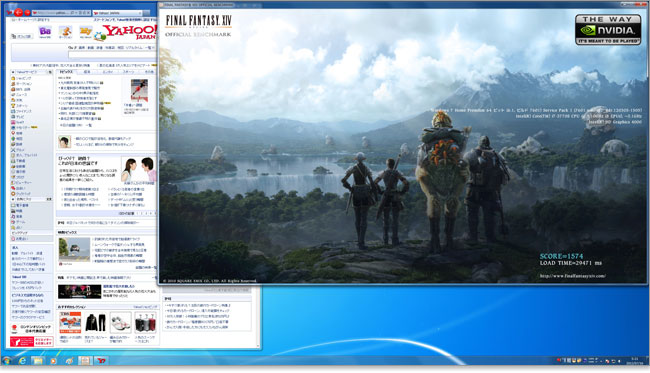Open the car video thumbnail
650x373 pixels.
(74, 249)
